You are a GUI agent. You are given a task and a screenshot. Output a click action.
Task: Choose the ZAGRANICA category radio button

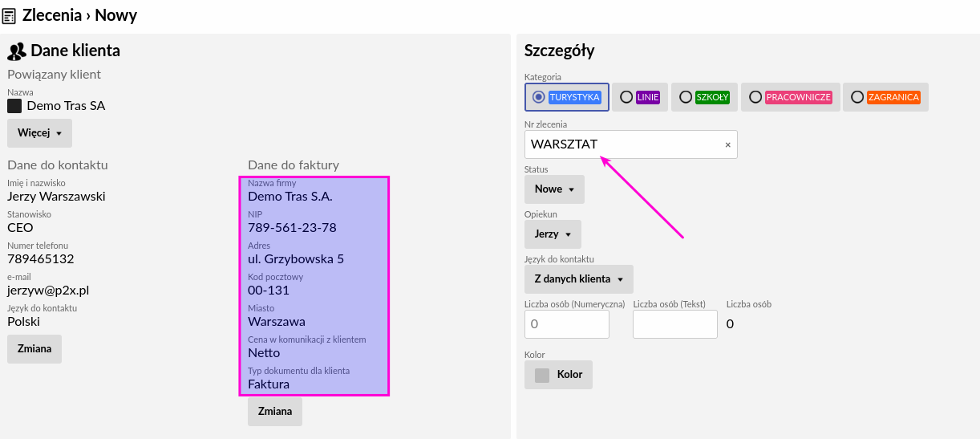click(x=857, y=97)
